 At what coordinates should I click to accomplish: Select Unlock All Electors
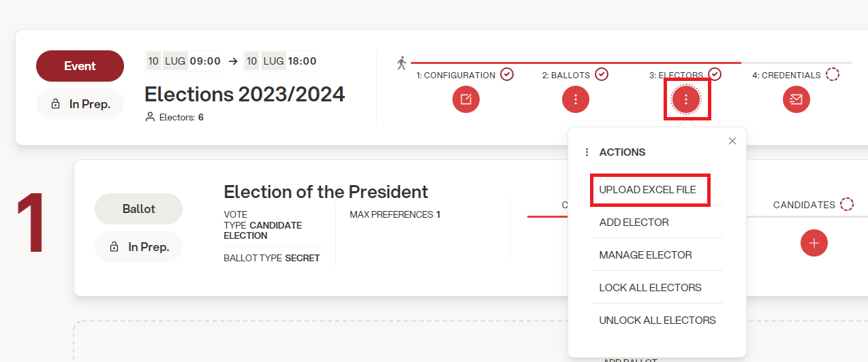(x=657, y=320)
